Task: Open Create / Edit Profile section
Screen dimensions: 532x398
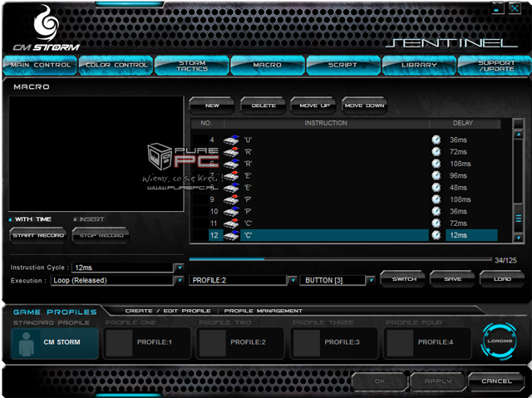Action: click(168, 311)
